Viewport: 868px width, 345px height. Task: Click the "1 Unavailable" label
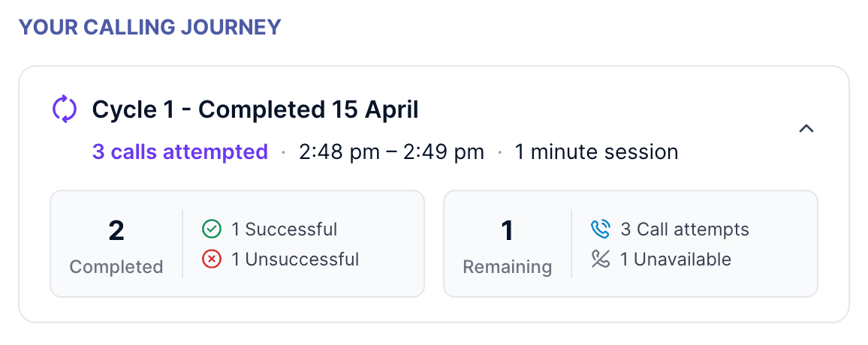click(675, 259)
